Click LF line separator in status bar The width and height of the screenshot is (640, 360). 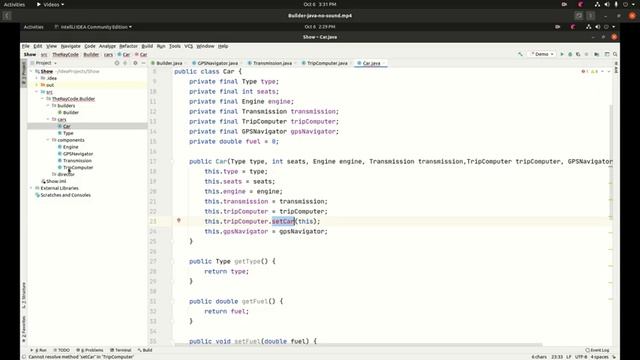569,357
